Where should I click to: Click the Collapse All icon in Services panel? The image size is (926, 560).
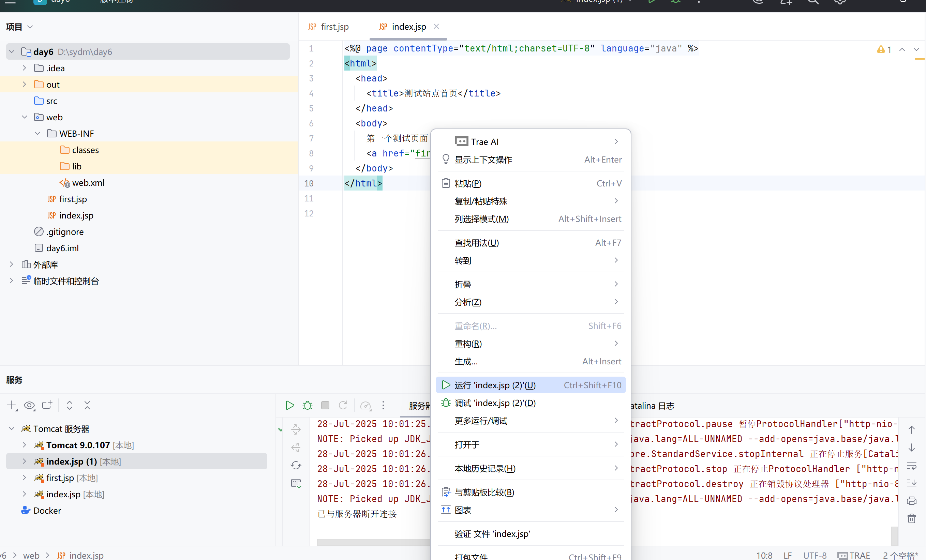(87, 405)
